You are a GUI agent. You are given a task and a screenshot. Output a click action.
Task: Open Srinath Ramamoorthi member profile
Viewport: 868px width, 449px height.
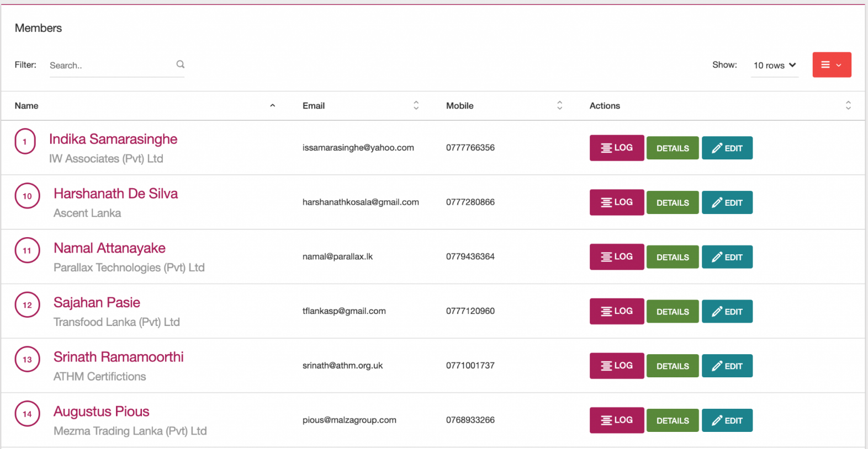(x=119, y=357)
